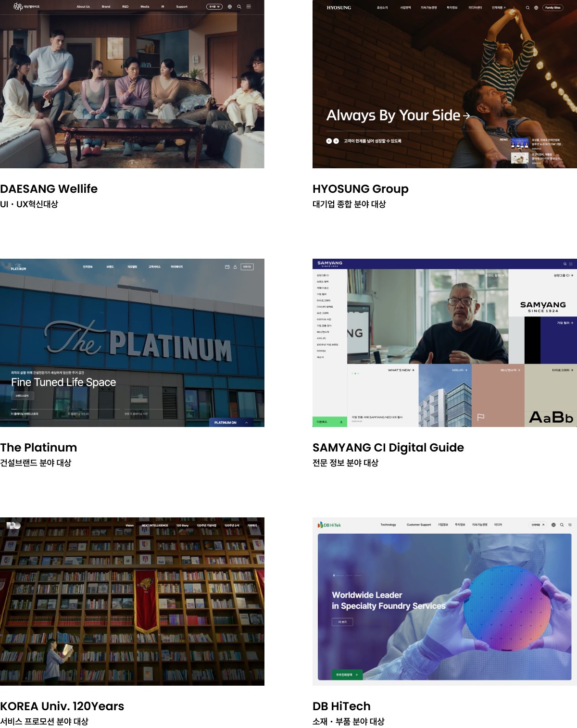Click the Always By Your Side arrow

[x=466, y=115]
